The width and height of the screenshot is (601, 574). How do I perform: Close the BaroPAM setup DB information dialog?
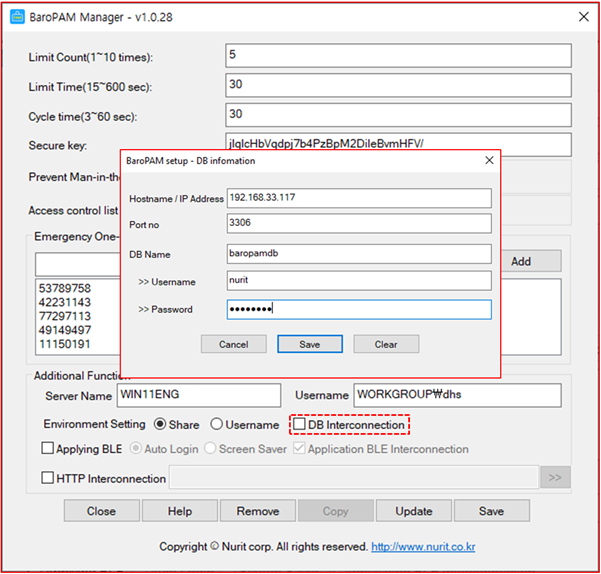tap(489, 160)
